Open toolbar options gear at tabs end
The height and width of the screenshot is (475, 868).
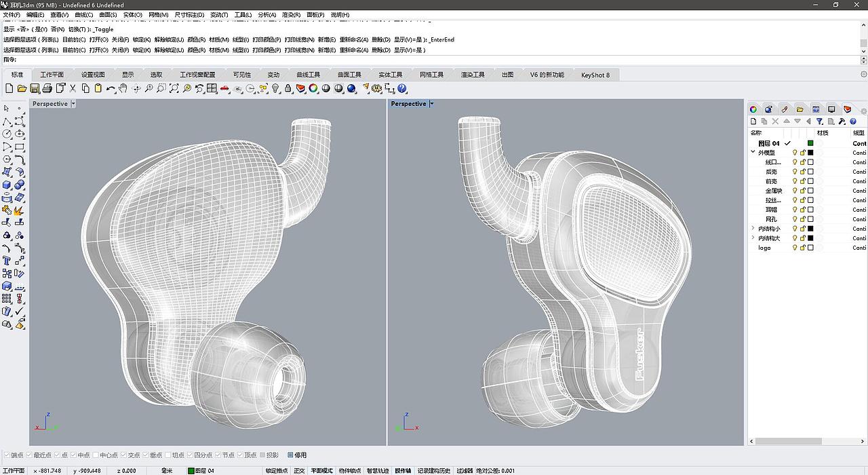pyautogui.click(x=863, y=75)
